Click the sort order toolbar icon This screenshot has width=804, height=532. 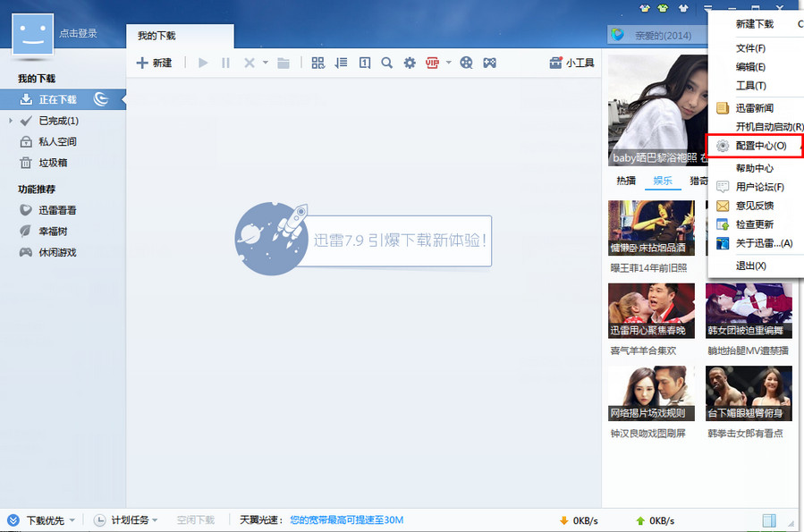point(341,63)
